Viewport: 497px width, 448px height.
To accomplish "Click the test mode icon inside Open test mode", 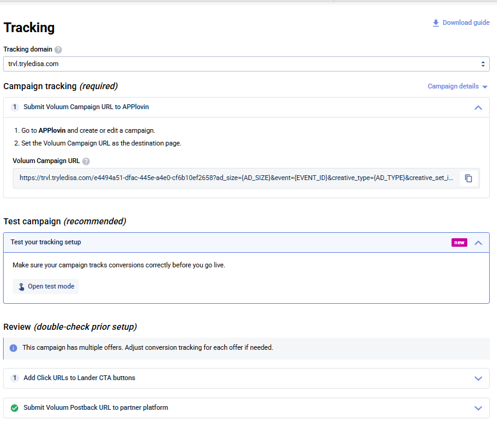I will (x=21, y=286).
